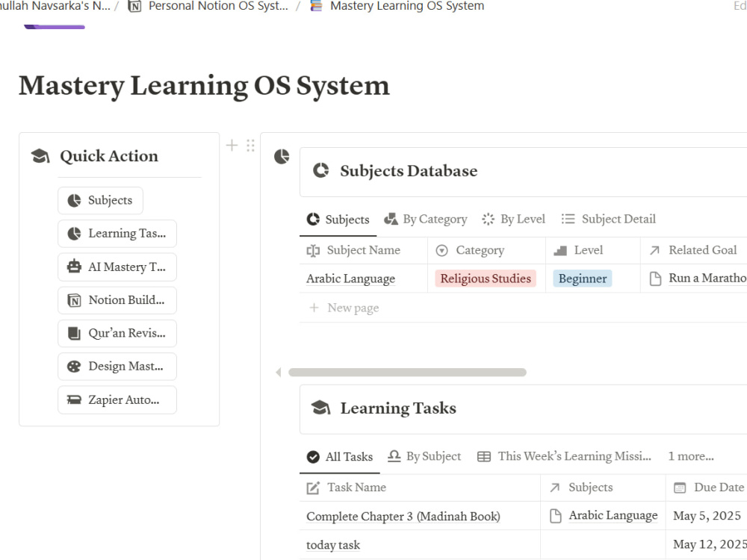Open the 'today task' row
Viewport: 747px width, 560px height.
(x=333, y=545)
